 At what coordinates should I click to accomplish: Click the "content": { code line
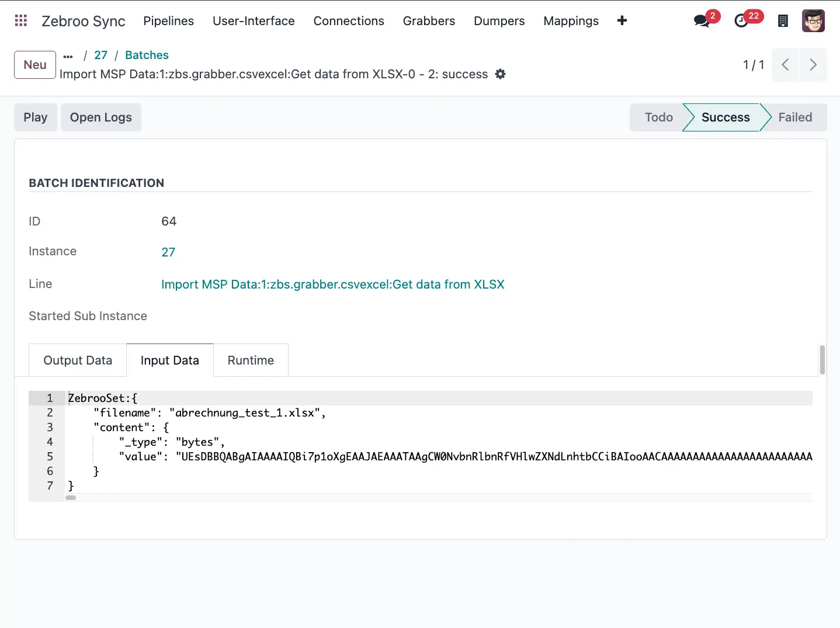pos(131,428)
